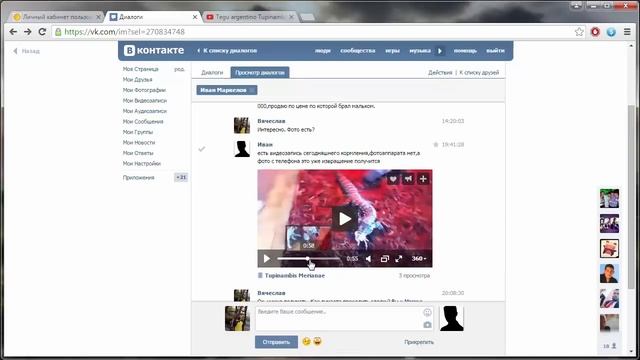This screenshot has width=640, height=360.
Task: Select the Просмотр диалогов tab
Action: [x=260, y=73]
